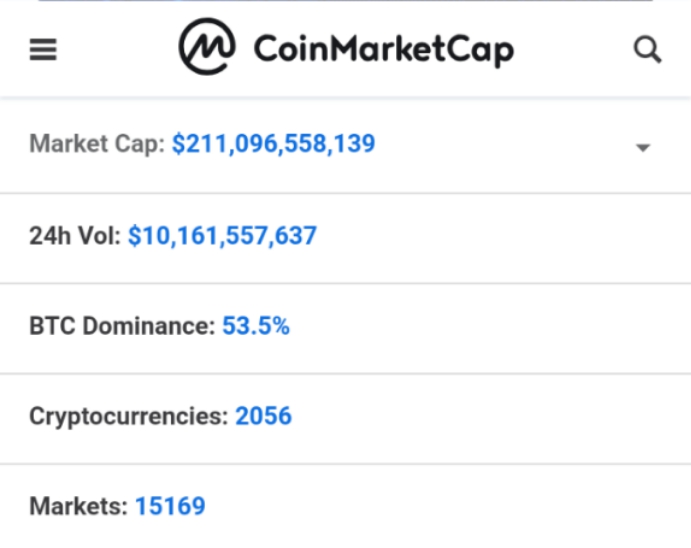The image size is (691, 548).
Task: Click the CoinMarketCap circular logo icon
Action: pyautogui.click(x=207, y=47)
